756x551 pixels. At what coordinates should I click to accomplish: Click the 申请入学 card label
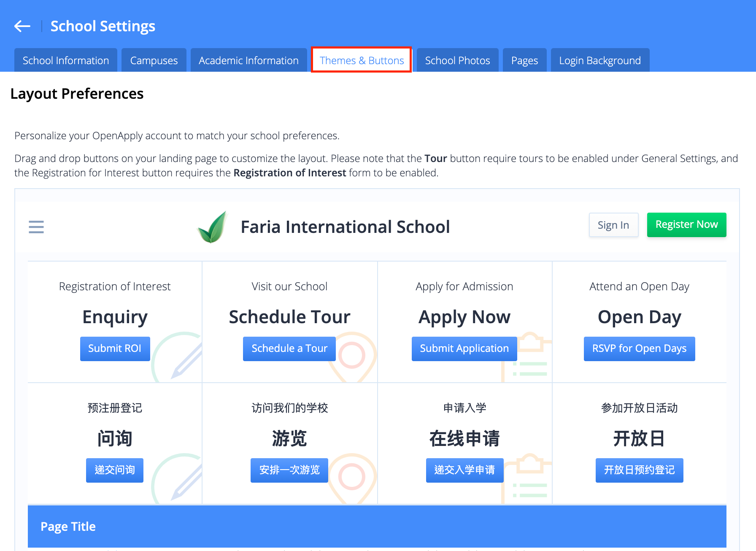(464, 408)
